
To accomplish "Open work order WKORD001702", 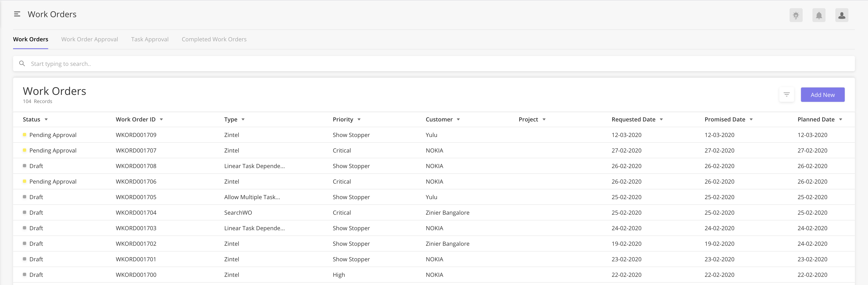I will click(x=136, y=243).
